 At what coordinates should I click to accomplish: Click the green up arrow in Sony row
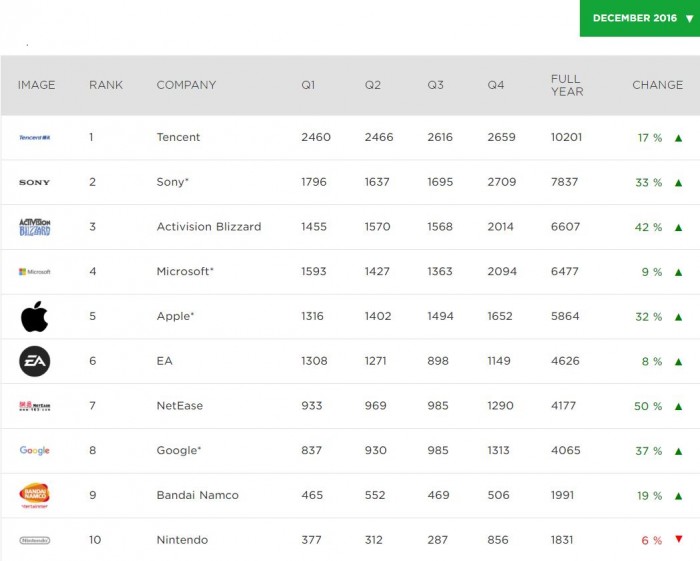coord(679,183)
